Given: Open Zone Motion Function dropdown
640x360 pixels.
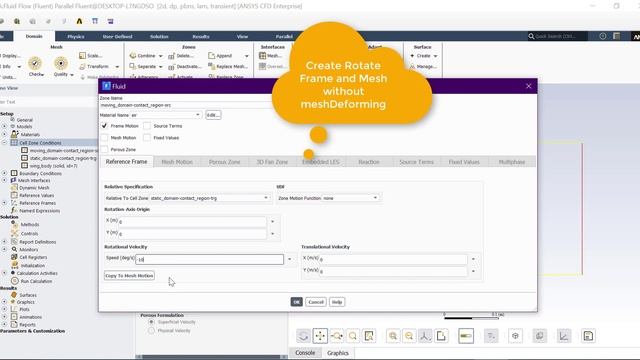Looking at the screenshot, I should (375, 198).
